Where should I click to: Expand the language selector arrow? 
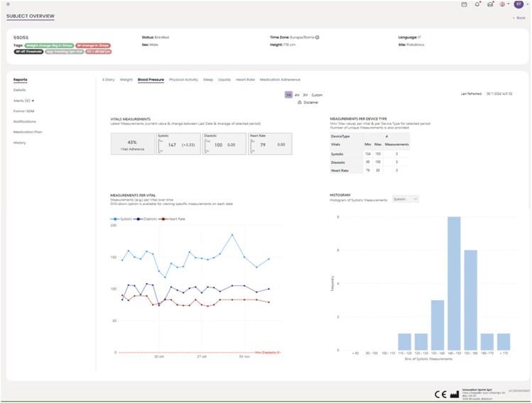508,4
